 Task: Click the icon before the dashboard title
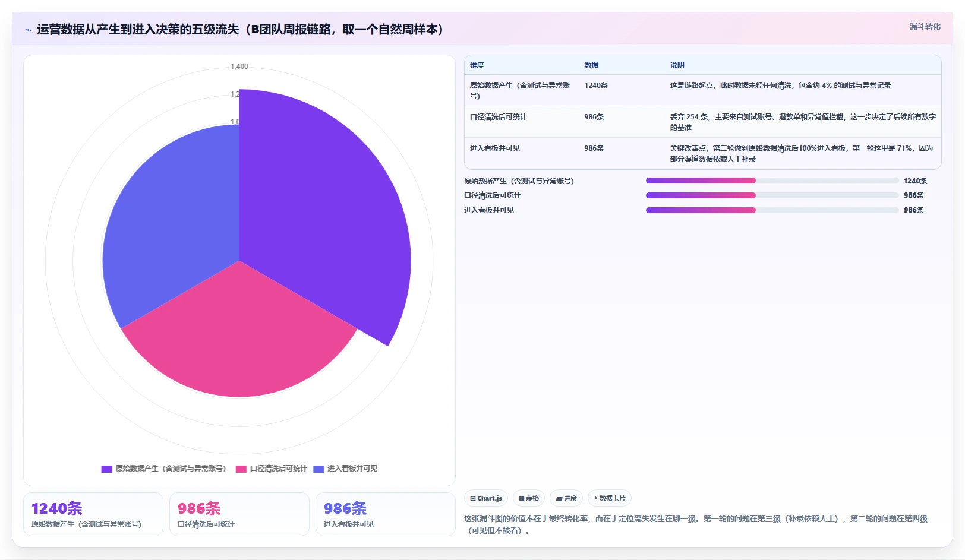click(x=28, y=30)
